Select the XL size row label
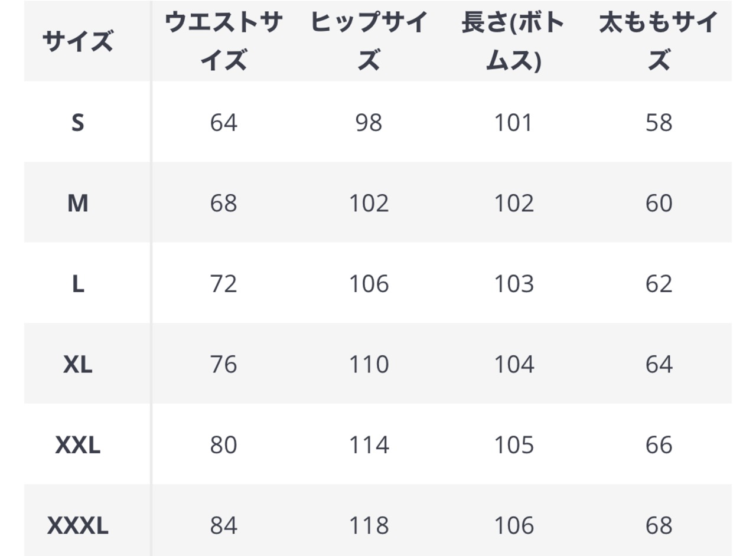 click(x=78, y=364)
